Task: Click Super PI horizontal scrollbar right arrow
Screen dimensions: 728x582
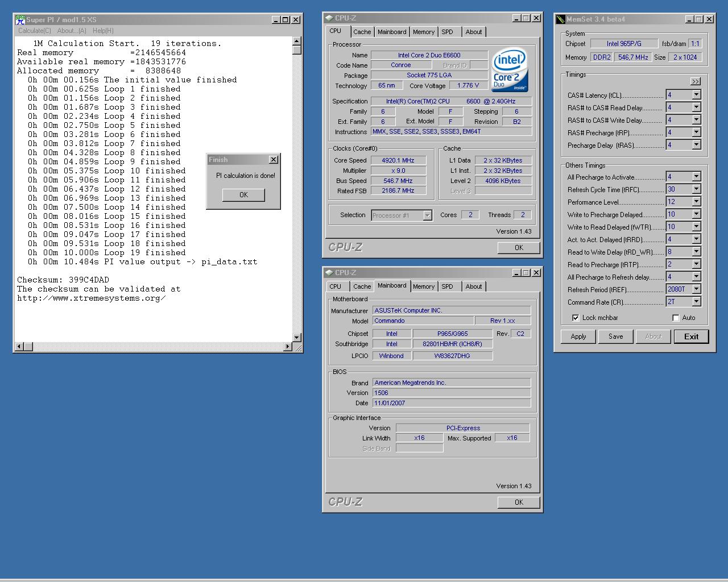Action: (x=287, y=346)
